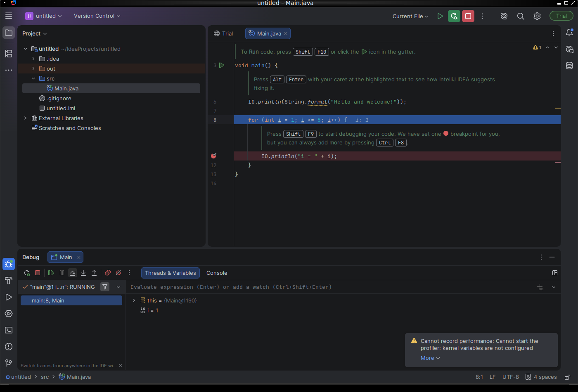578x392 pixels.
Task: Pause program in the debugger
Action: click(x=62, y=273)
